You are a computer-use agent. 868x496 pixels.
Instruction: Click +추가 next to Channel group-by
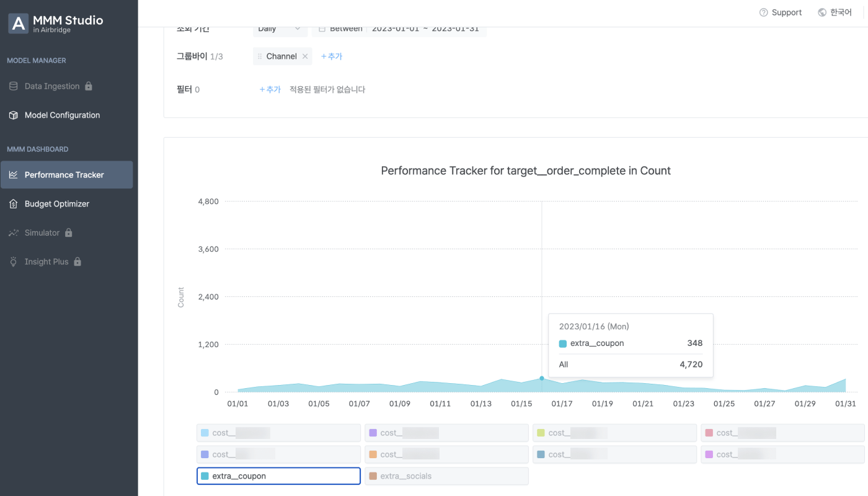(x=331, y=56)
